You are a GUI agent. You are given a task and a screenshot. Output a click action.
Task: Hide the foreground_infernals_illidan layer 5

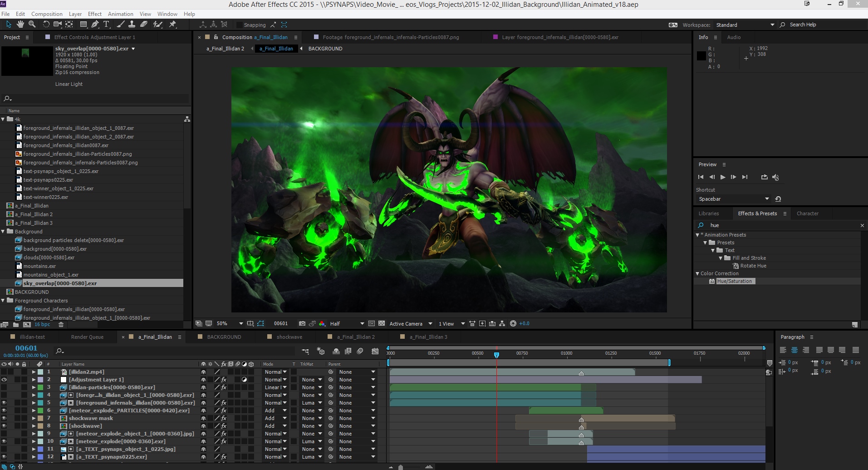pyautogui.click(x=4, y=402)
